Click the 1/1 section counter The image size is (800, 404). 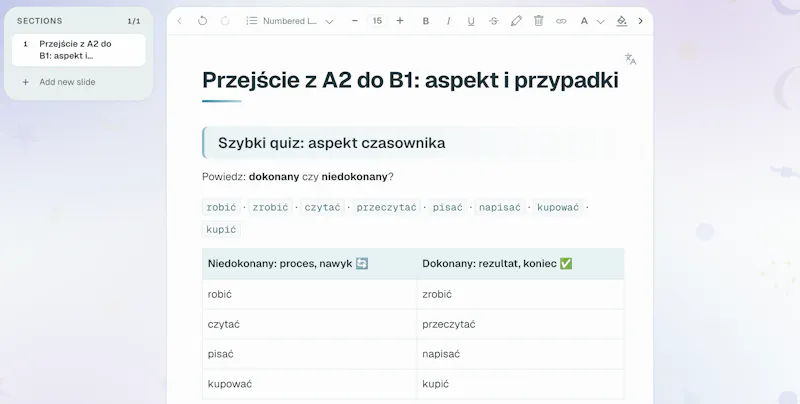tap(134, 21)
